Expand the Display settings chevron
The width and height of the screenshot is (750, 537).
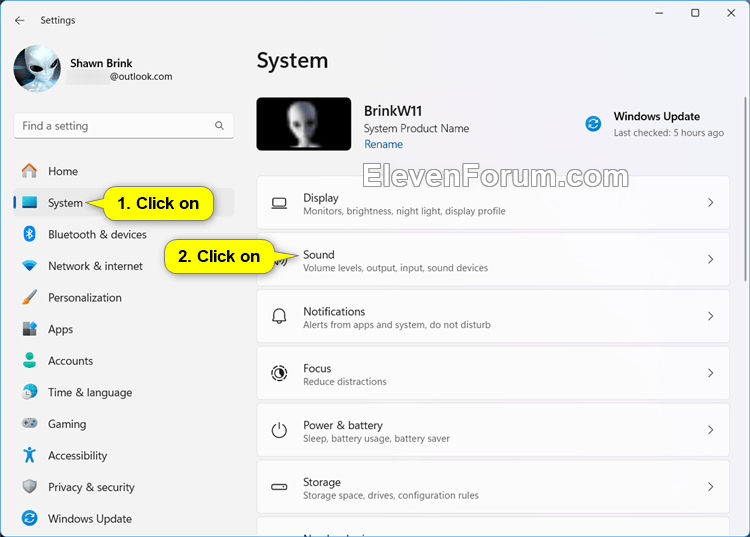pyautogui.click(x=710, y=202)
